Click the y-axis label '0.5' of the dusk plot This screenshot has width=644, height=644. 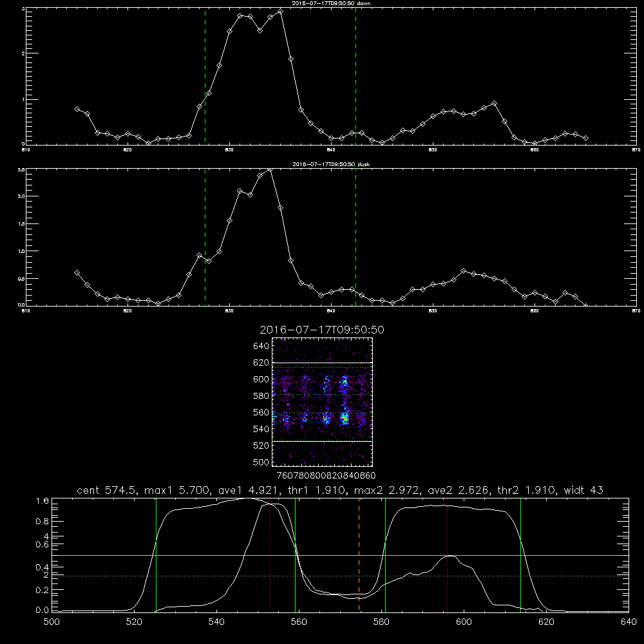click(22, 278)
